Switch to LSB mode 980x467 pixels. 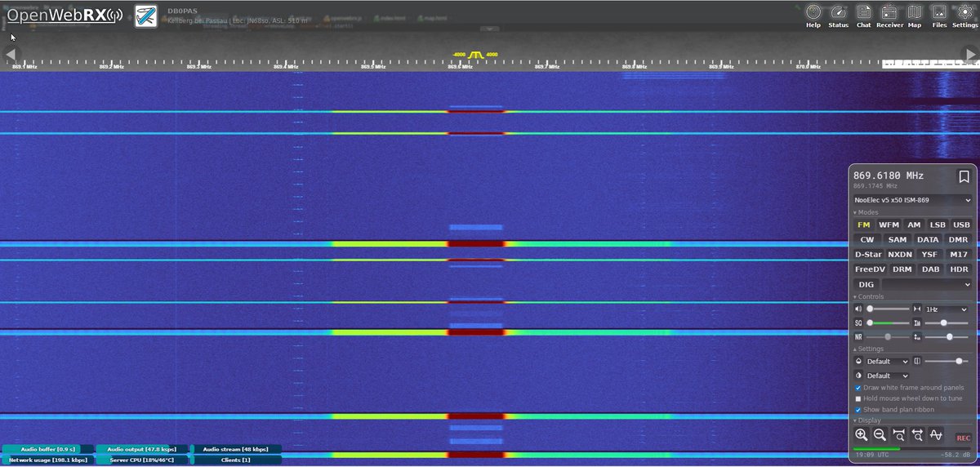(x=938, y=225)
